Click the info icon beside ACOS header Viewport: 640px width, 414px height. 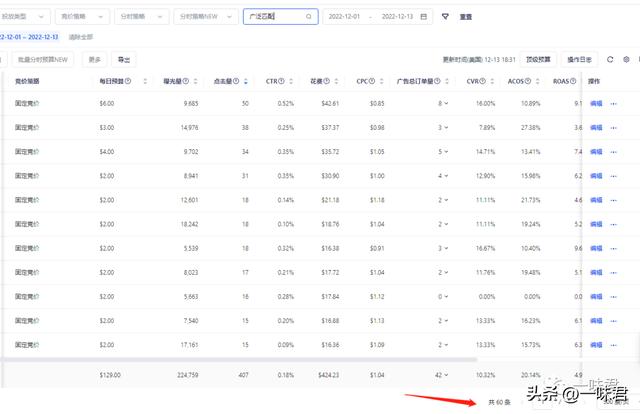pyautogui.click(x=528, y=81)
